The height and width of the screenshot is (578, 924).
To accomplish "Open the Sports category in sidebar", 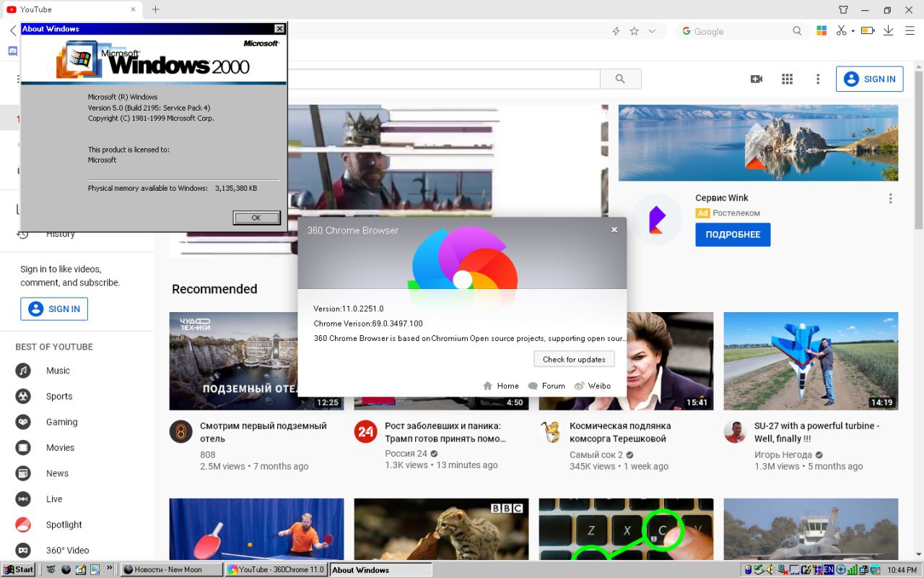I will (x=59, y=396).
